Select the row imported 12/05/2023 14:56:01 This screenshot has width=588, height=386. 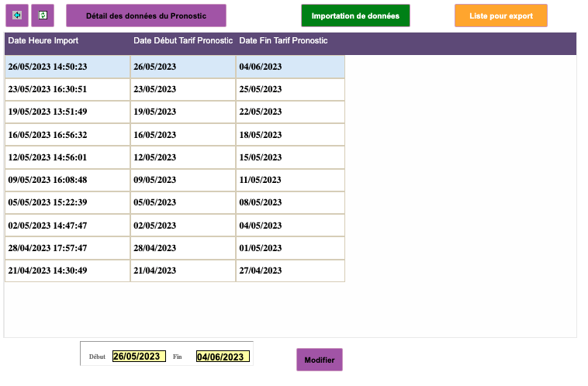coord(175,157)
